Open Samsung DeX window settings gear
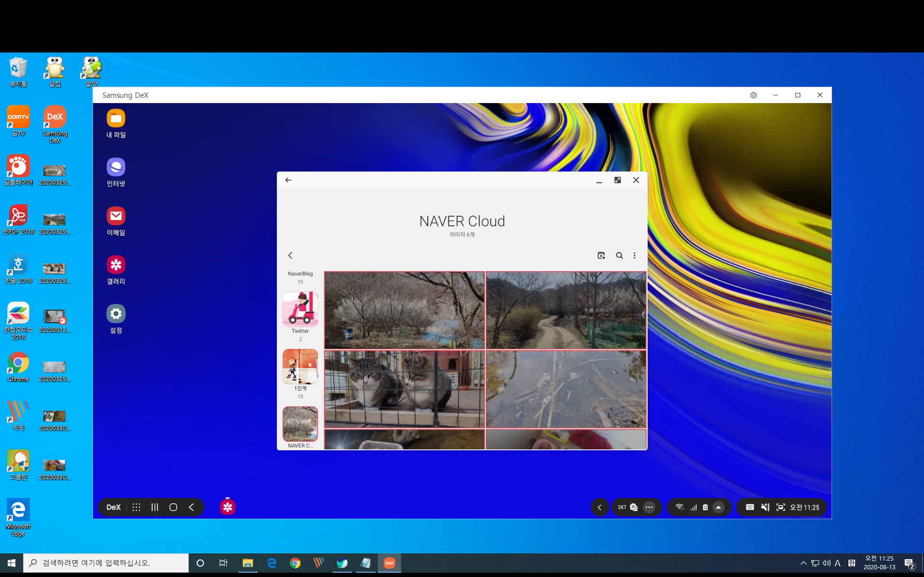 754,95
